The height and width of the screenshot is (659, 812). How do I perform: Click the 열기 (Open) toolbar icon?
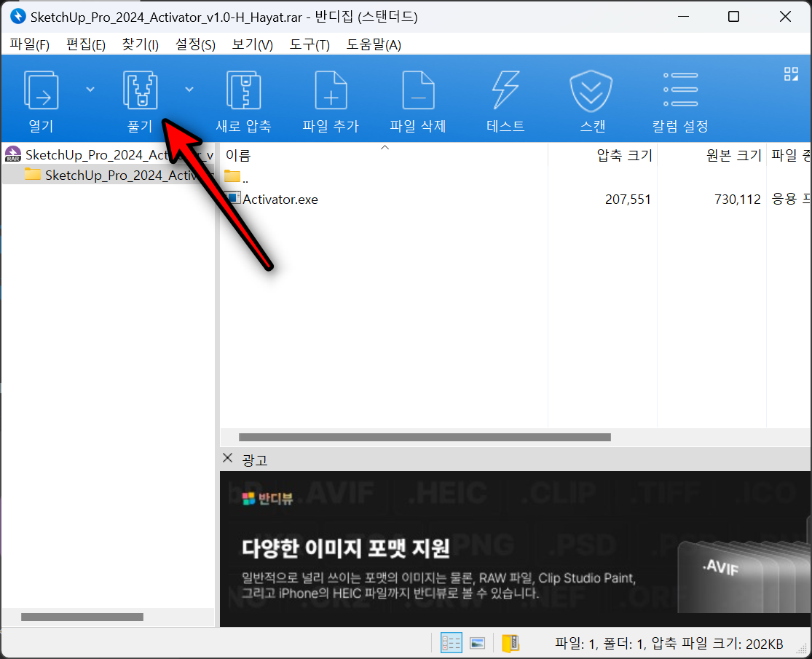click(x=41, y=90)
